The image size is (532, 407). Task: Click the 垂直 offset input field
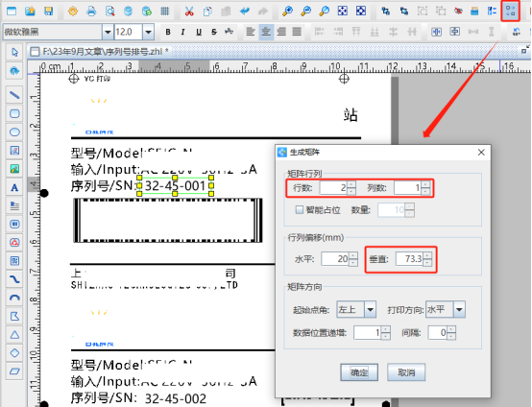(409, 259)
